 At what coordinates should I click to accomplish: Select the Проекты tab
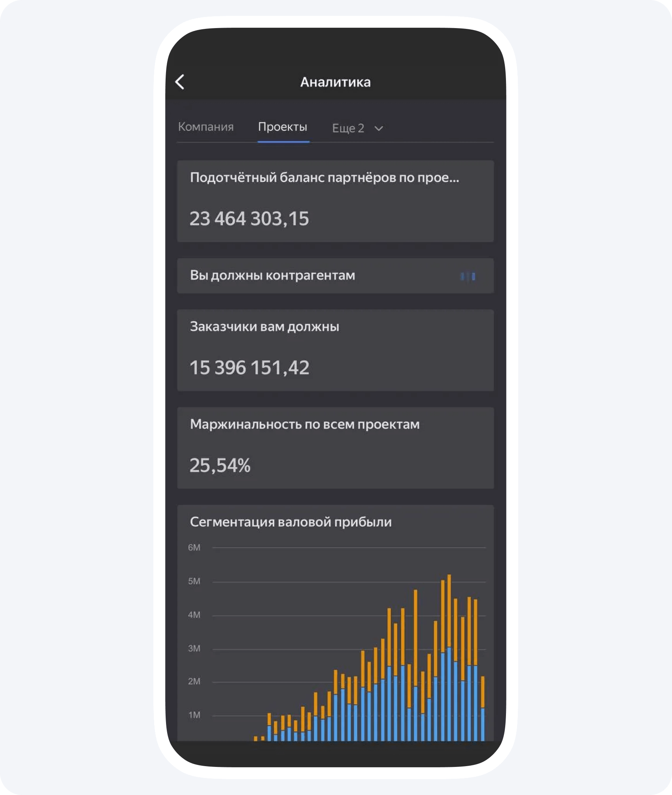click(283, 127)
